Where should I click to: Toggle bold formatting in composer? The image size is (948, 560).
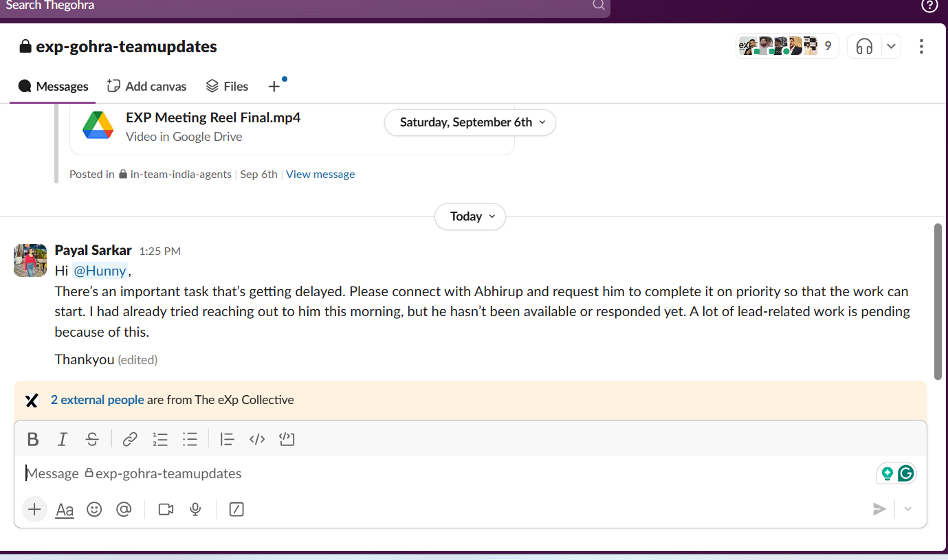tap(32, 439)
